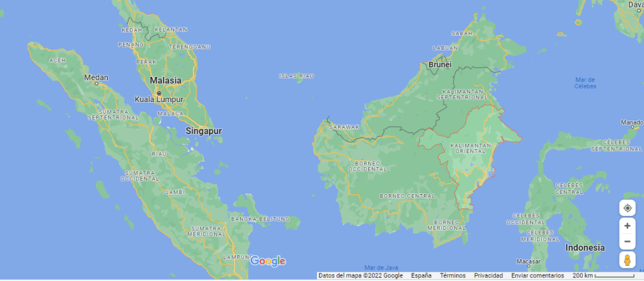Click the Indonesia country label
This screenshot has width=644, height=281.
[x=585, y=248]
